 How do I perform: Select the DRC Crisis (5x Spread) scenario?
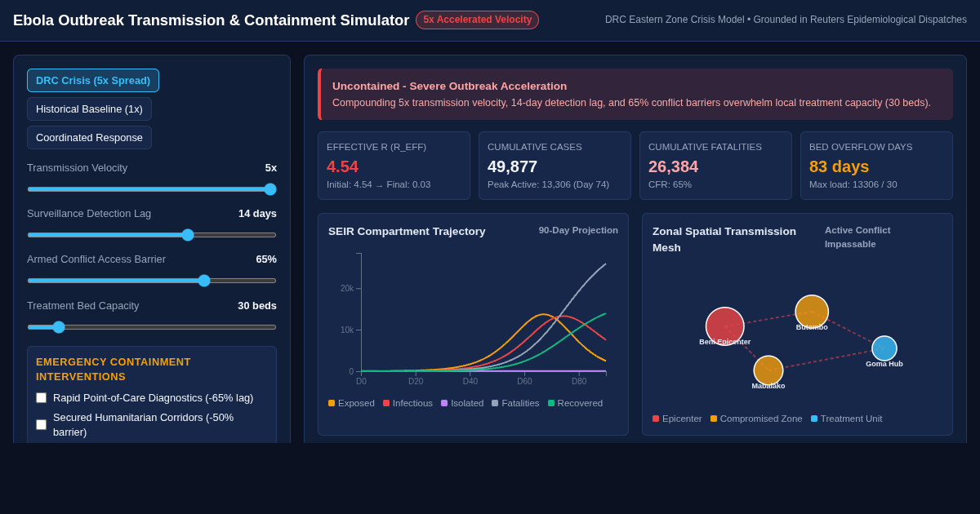(93, 80)
